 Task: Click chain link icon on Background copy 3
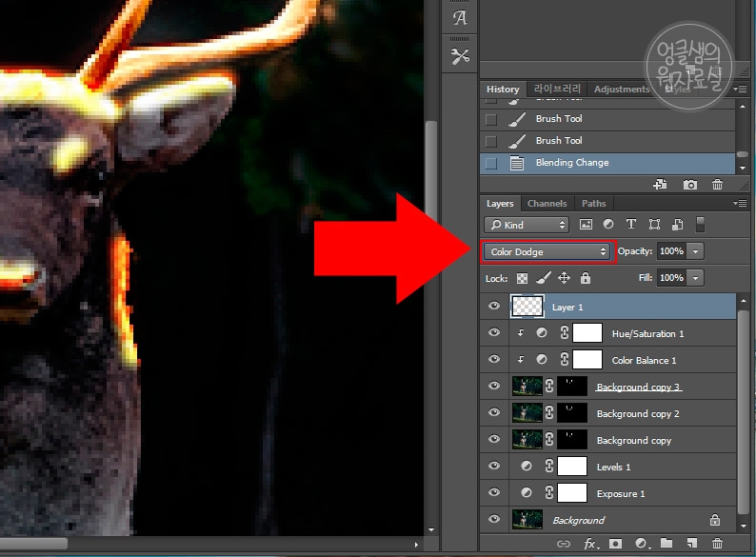[x=549, y=386]
